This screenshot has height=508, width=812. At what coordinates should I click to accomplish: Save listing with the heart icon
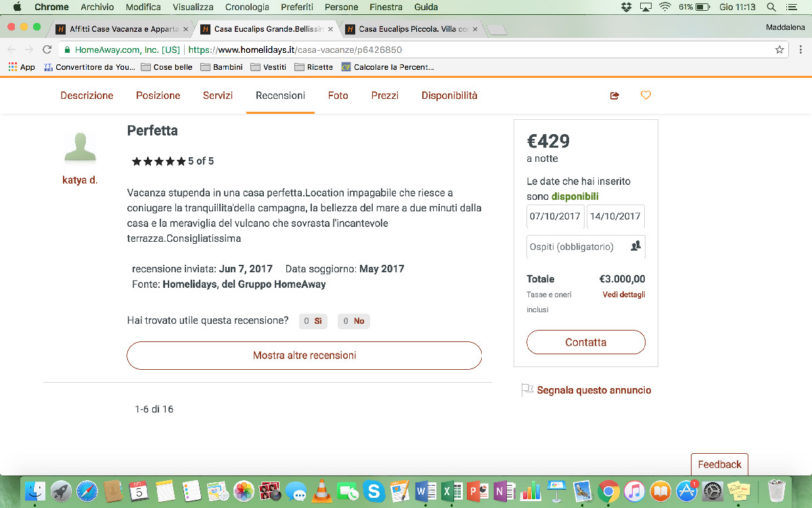coord(646,96)
